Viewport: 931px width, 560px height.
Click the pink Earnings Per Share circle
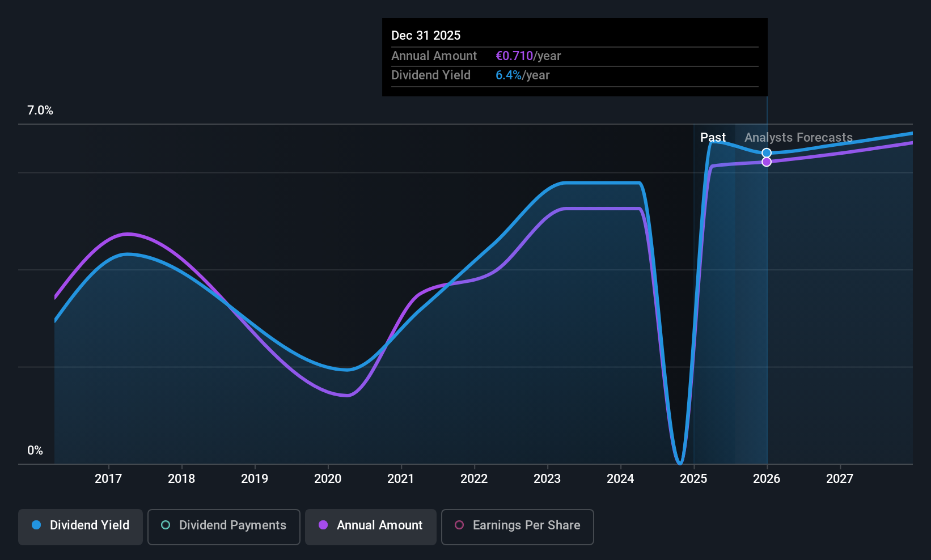point(459,525)
